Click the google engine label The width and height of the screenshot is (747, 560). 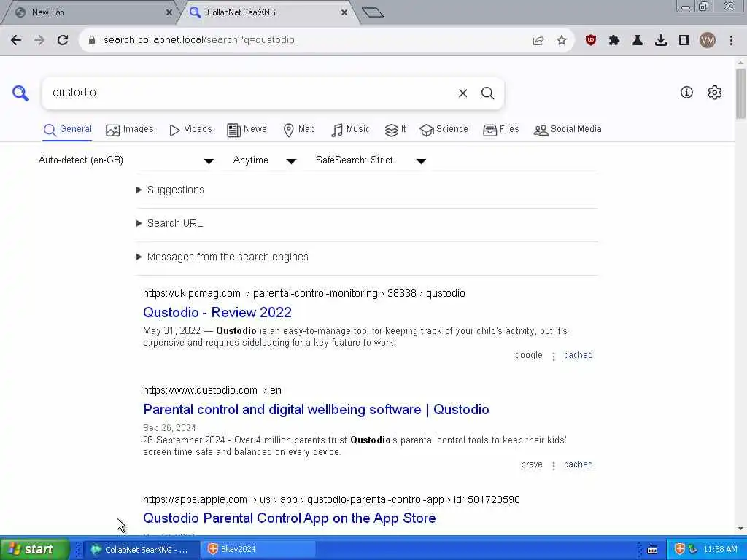point(528,355)
